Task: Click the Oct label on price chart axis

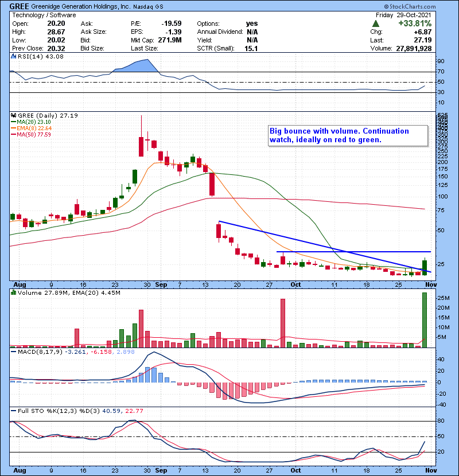Action: (295, 285)
